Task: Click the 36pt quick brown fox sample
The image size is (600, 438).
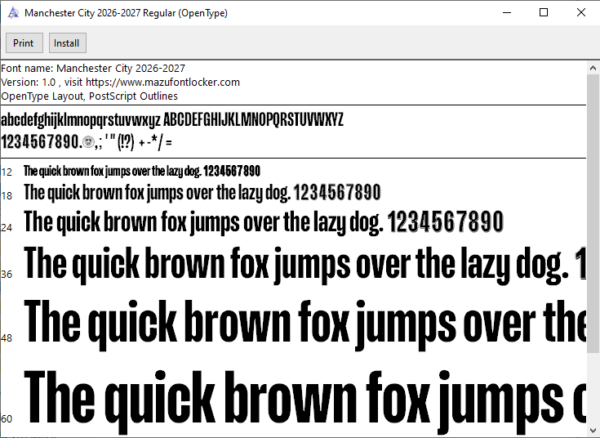Action: (305, 264)
